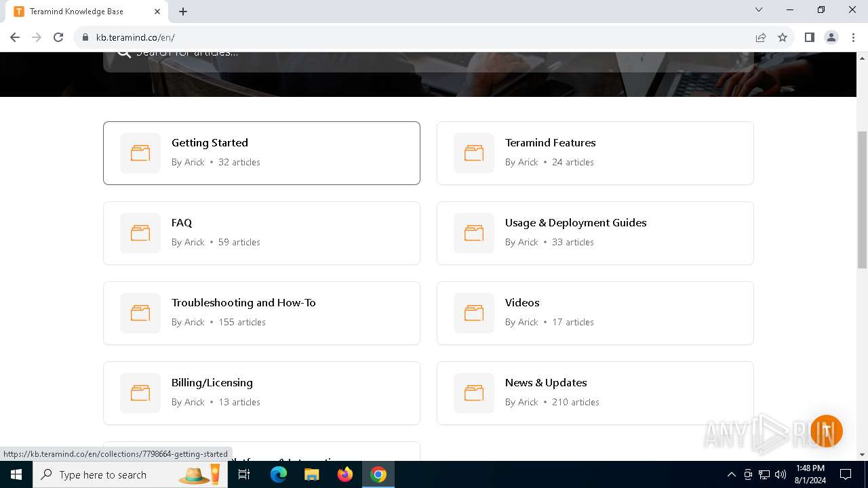This screenshot has width=868, height=488.
Task: Click the News & Updates folder icon
Action: coord(474,393)
